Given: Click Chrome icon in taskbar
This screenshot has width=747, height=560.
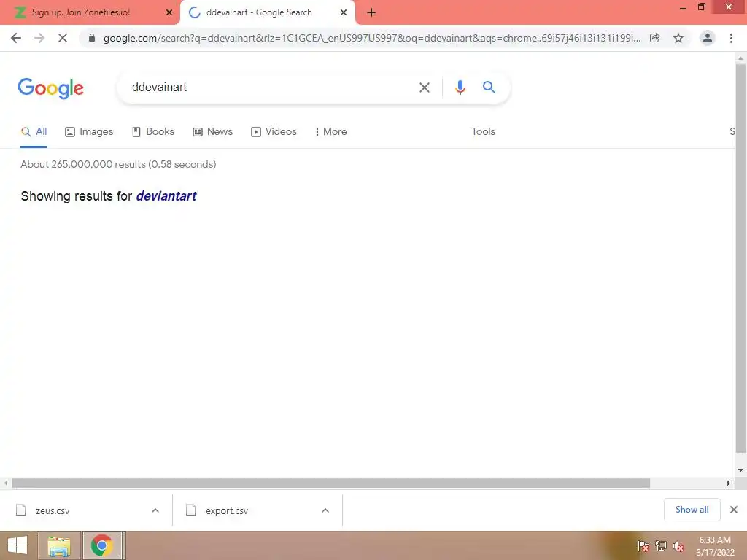Looking at the screenshot, I should click(102, 545).
